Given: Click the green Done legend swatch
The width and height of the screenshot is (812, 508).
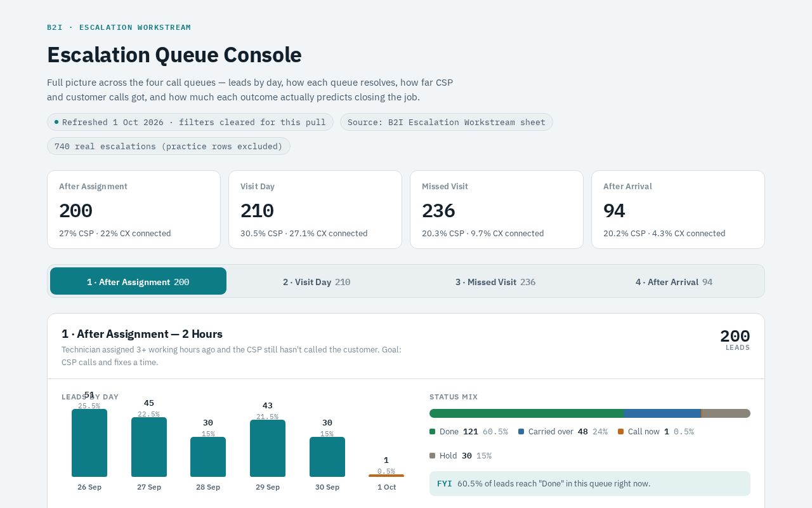Looking at the screenshot, I should [x=433, y=432].
